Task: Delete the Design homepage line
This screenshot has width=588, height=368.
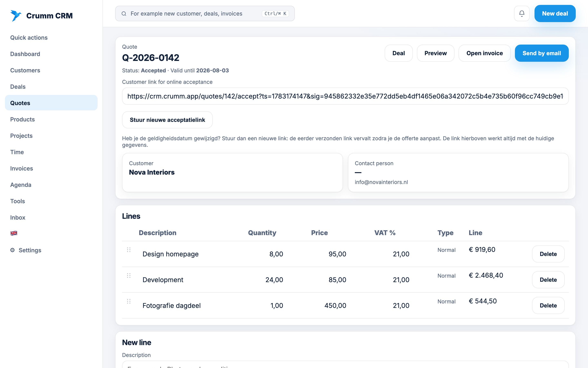Action: [548, 254]
